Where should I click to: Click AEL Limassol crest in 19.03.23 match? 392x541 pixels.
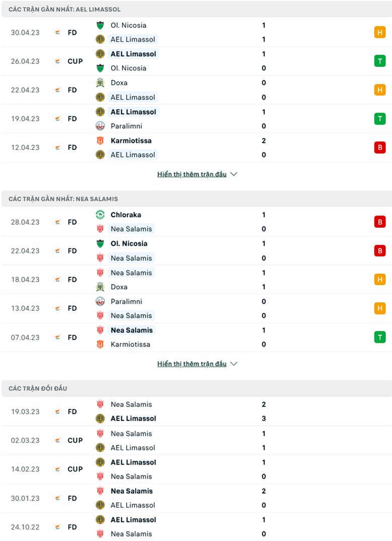click(100, 418)
